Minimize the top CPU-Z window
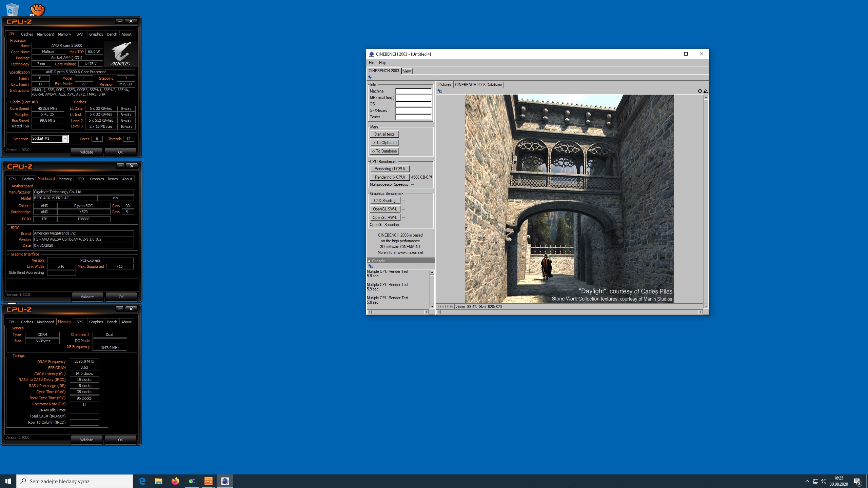 pyautogui.click(x=119, y=21)
